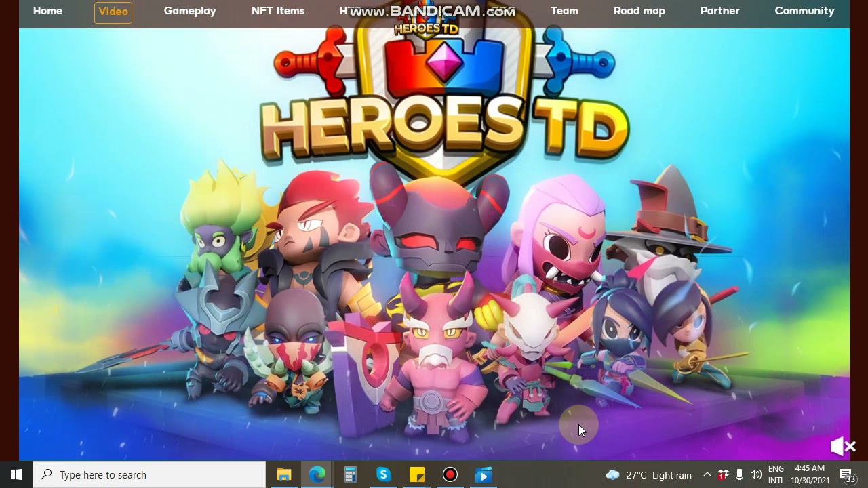Open Sticky Notes from taskbar
Viewport: 868px width, 488px height.
pos(416,474)
